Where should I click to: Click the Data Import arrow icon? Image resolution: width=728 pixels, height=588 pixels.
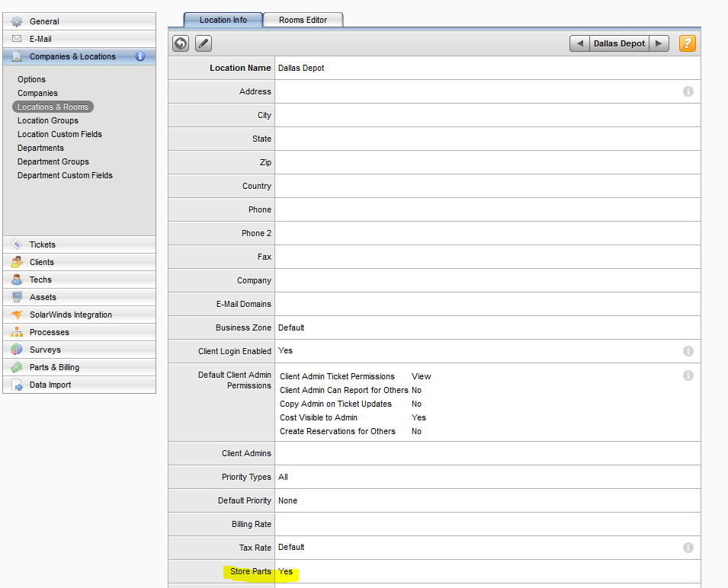click(x=17, y=385)
